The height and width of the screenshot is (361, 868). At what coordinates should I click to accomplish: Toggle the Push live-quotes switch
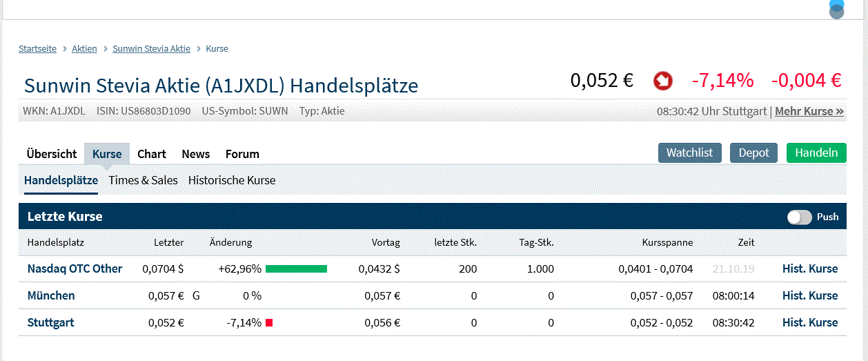click(x=800, y=217)
